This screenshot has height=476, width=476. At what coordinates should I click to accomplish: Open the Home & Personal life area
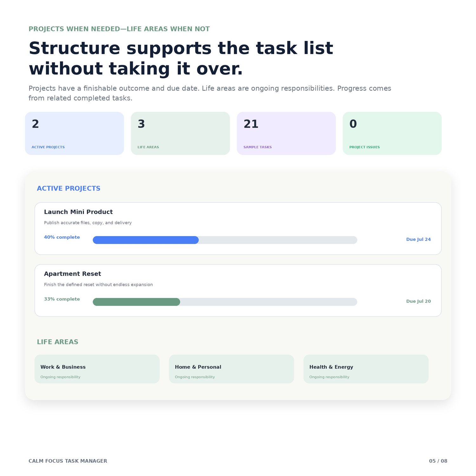(x=232, y=369)
